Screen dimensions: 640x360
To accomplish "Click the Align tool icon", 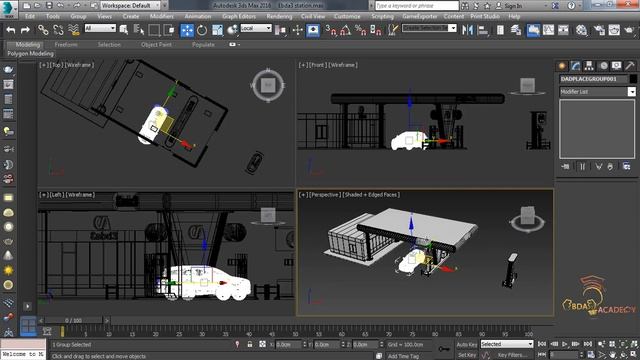I will (483, 30).
